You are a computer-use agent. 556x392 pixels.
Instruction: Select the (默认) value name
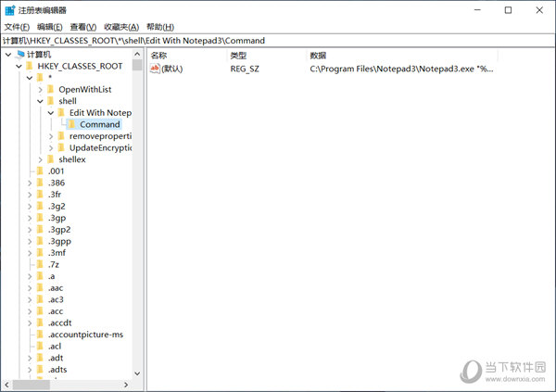point(172,69)
